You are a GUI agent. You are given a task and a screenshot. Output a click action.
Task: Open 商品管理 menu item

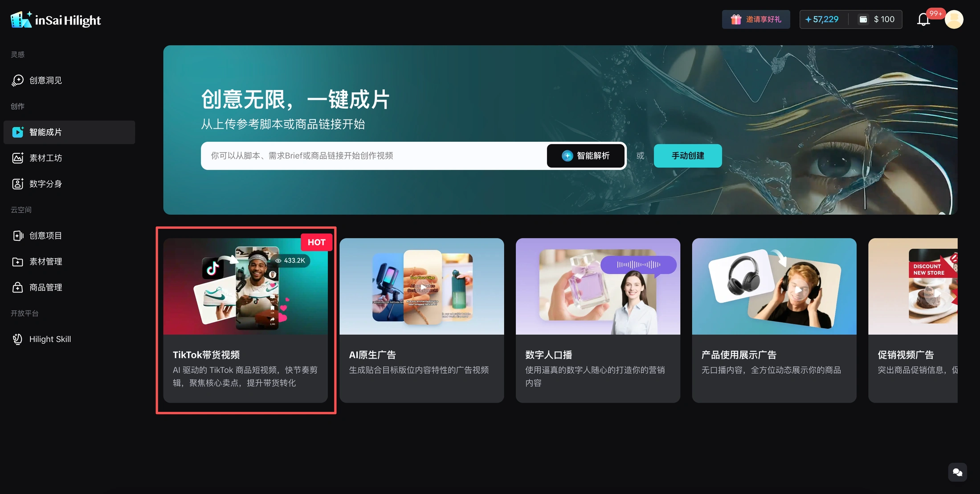point(69,287)
